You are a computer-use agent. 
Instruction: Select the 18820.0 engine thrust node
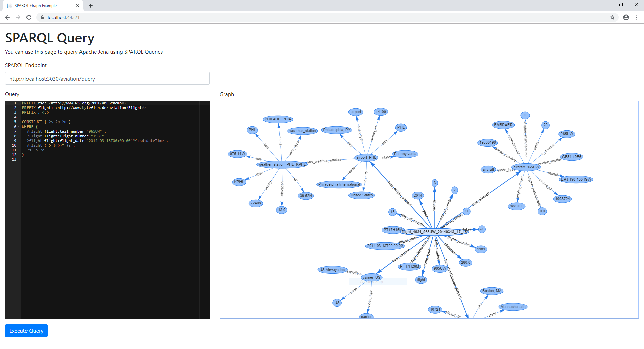pyautogui.click(x=517, y=206)
